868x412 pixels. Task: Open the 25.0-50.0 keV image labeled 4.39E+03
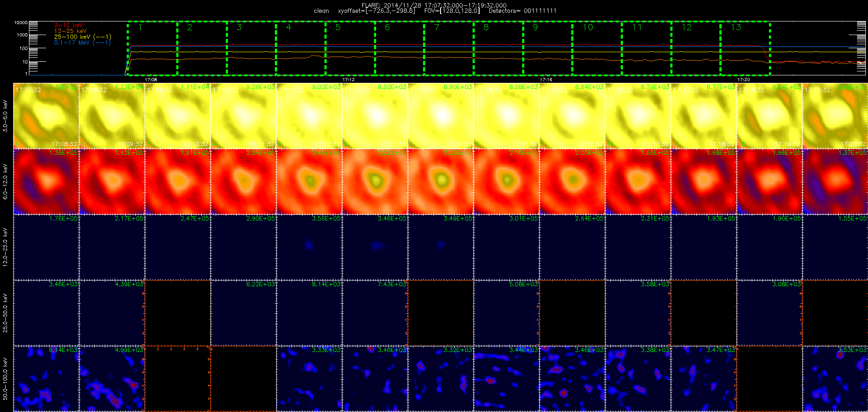112,313
